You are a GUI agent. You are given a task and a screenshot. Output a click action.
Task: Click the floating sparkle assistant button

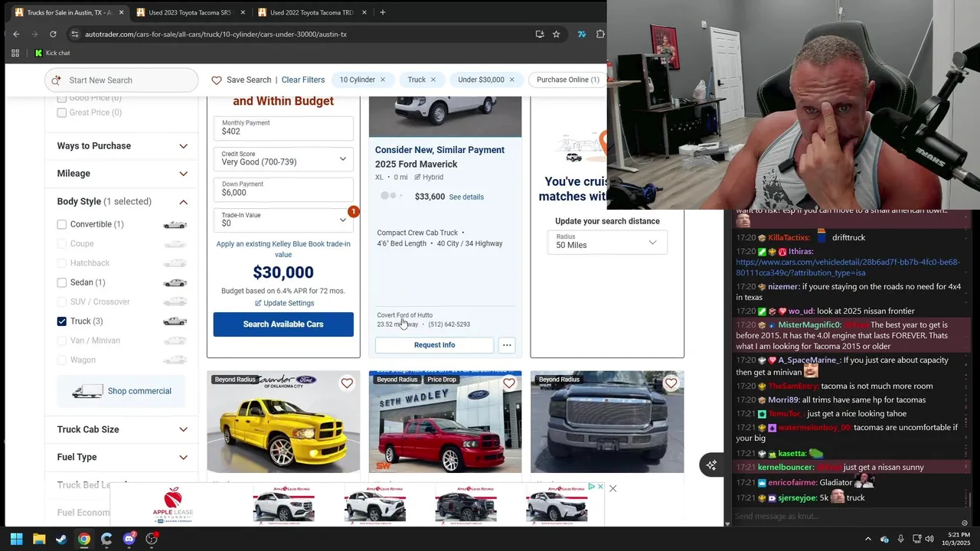coord(711,465)
